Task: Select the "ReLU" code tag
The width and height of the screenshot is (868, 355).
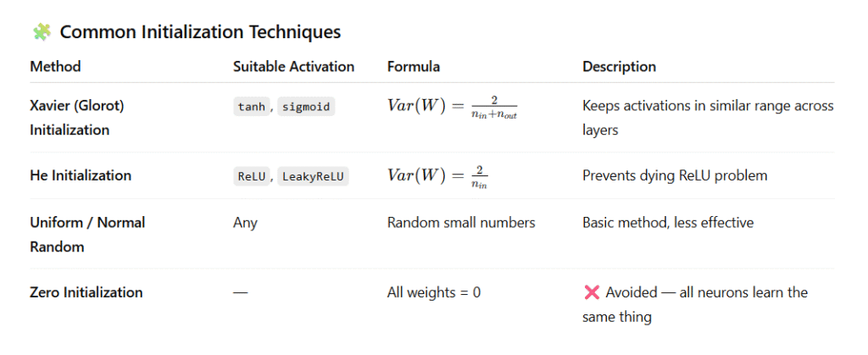Action: 249,176
